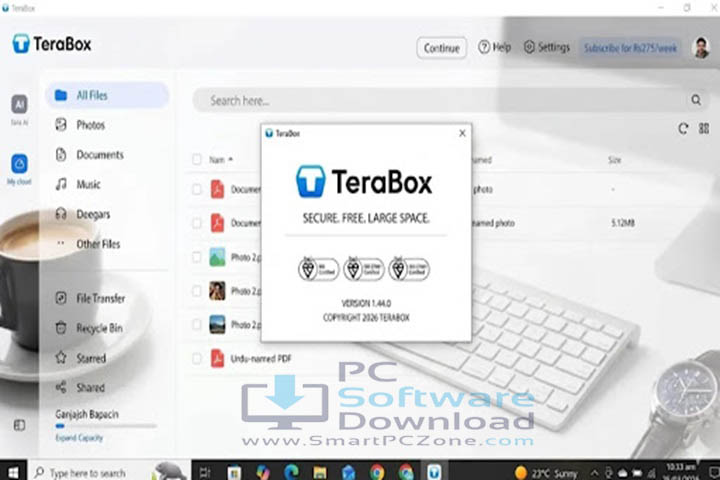720x480 pixels.
Task: Click the Continue button
Action: tap(441, 48)
